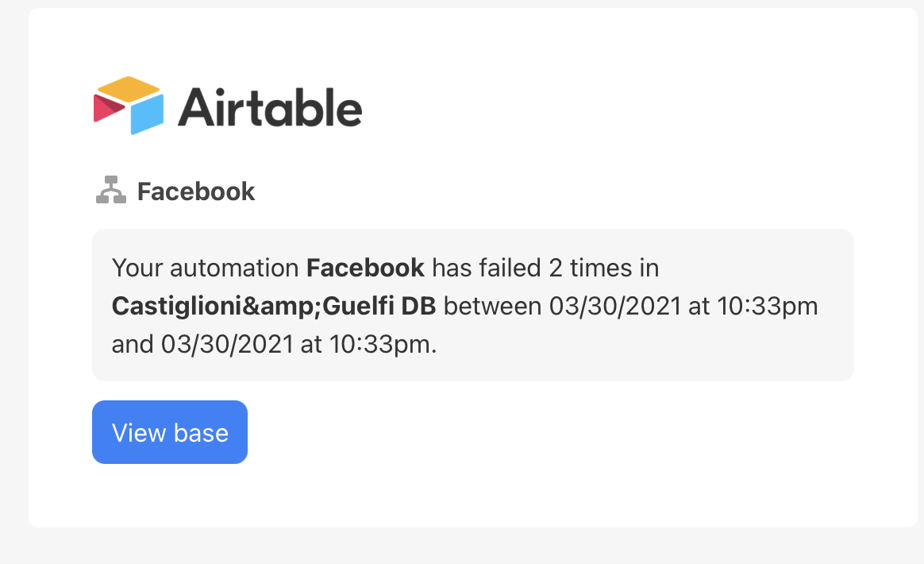Click the blue face of the Airtable logo
924x564 pixels.
pos(147,114)
